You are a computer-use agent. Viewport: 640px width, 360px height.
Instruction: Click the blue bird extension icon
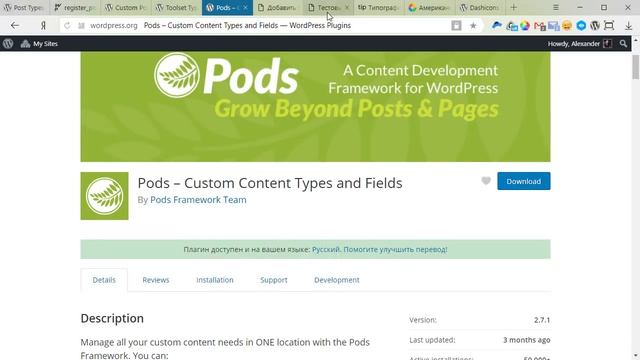pos(497,25)
